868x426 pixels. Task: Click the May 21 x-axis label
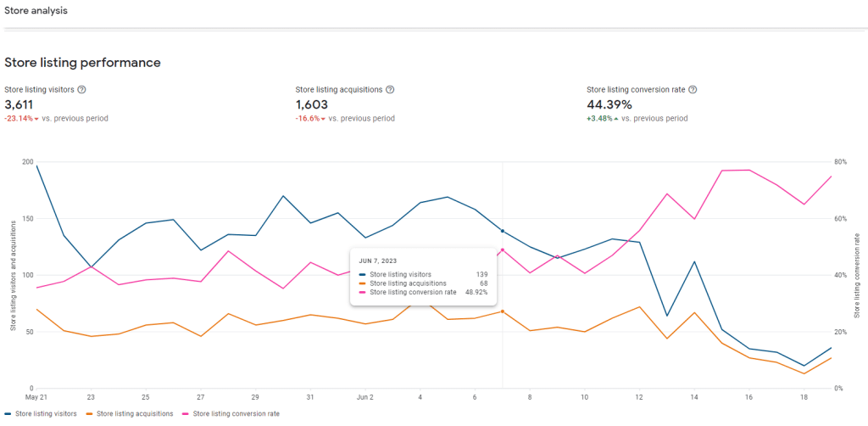pos(36,397)
